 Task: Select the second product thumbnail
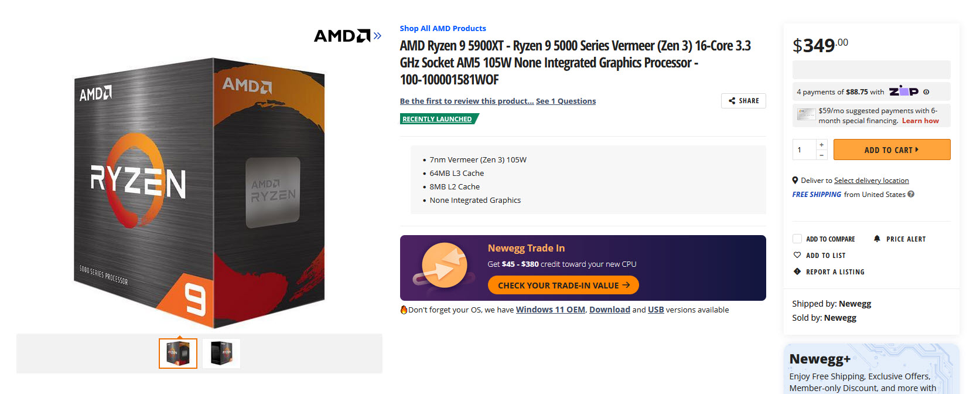(221, 353)
